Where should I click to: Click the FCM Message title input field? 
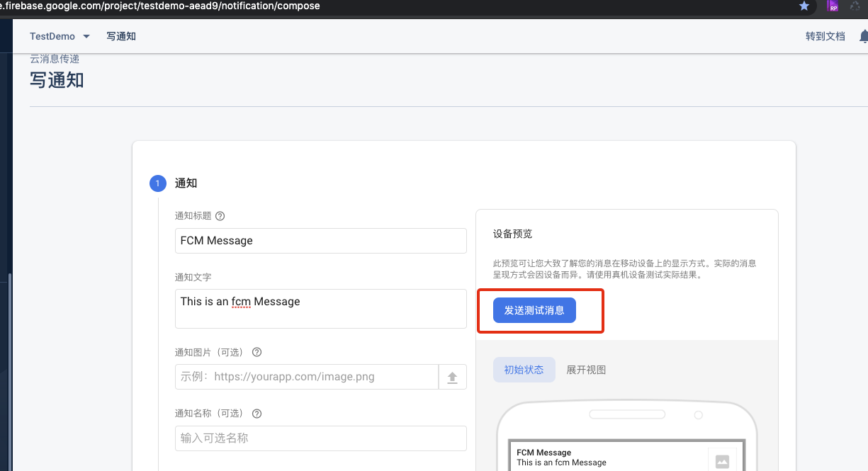(320, 240)
